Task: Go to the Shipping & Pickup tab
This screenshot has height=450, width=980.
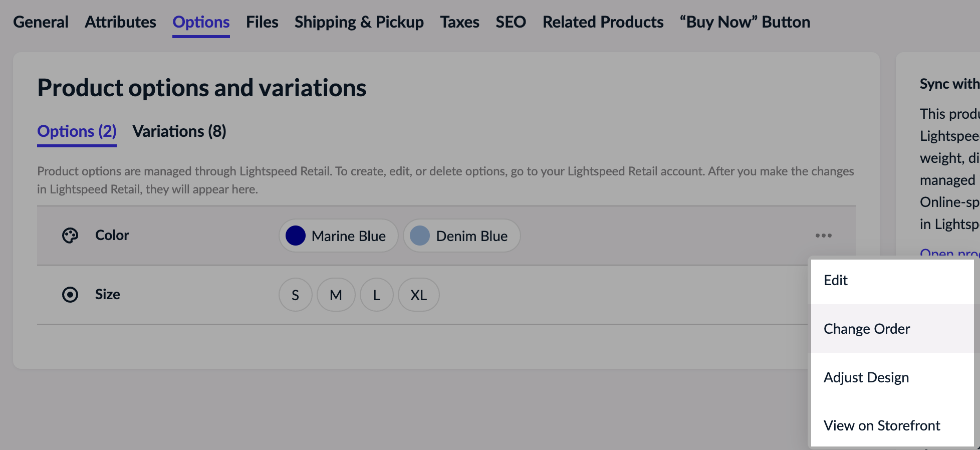Action: 359,22
